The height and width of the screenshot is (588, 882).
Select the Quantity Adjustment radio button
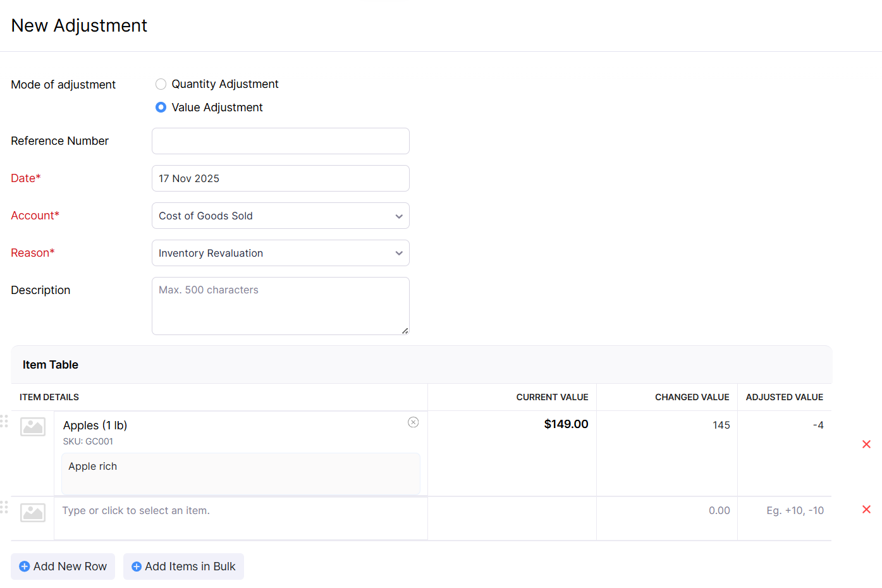tap(161, 84)
